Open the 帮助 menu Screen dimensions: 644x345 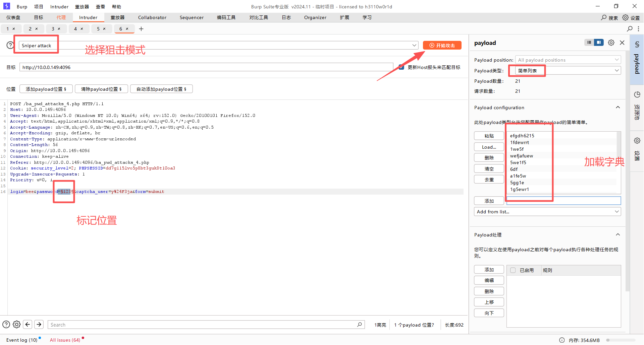pyautogui.click(x=116, y=7)
